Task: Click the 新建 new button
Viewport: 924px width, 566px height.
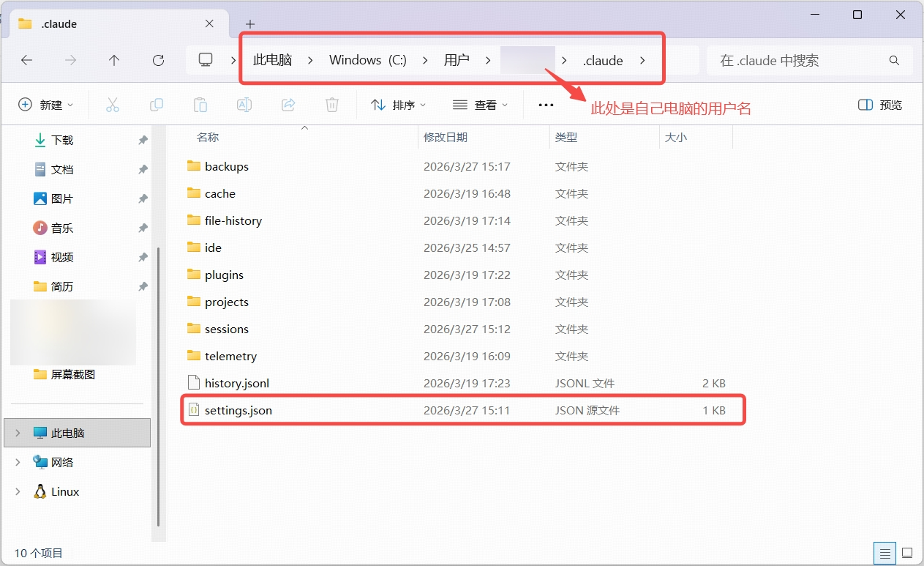Action: pyautogui.click(x=46, y=105)
